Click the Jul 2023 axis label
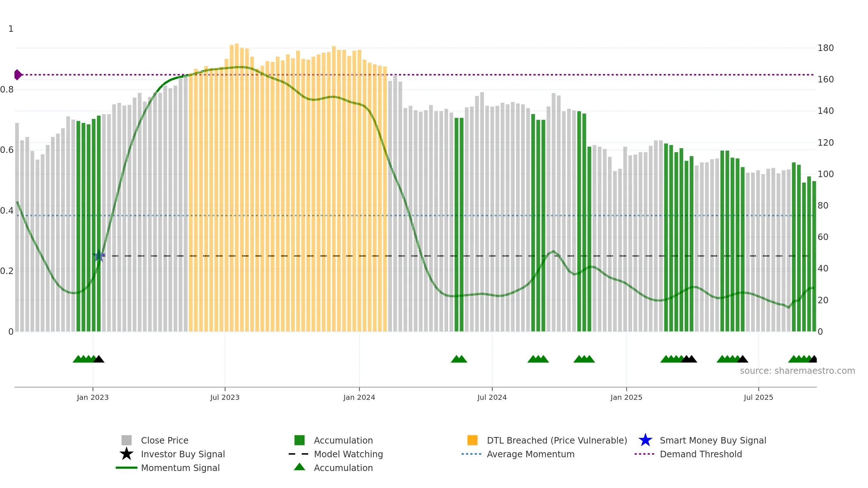The image size is (868, 488). (225, 398)
